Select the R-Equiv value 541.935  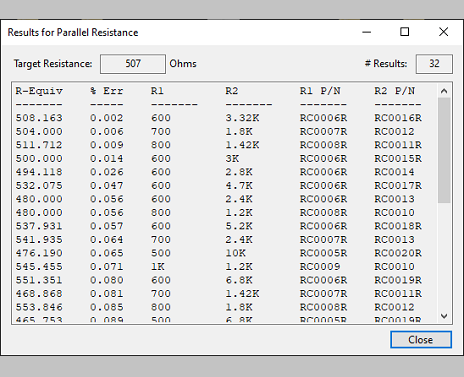click(39, 240)
